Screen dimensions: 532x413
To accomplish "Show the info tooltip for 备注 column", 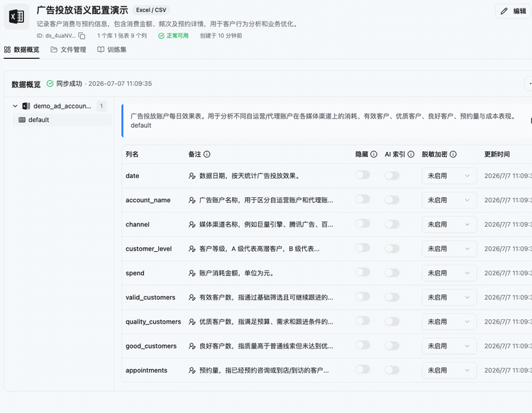I will coord(206,154).
